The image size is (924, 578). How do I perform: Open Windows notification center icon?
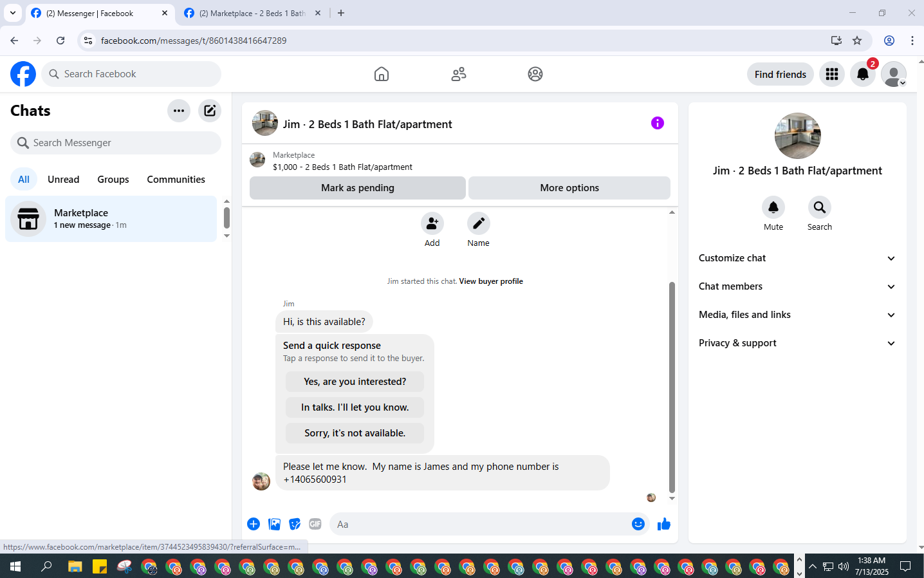pyautogui.click(x=905, y=566)
